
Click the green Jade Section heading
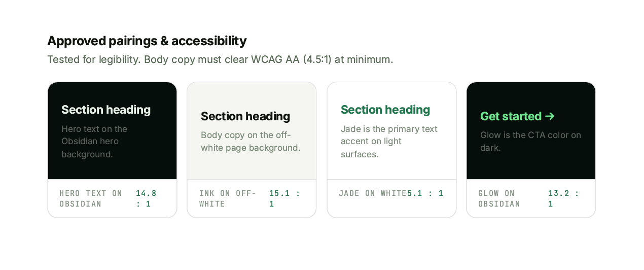[385, 110]
